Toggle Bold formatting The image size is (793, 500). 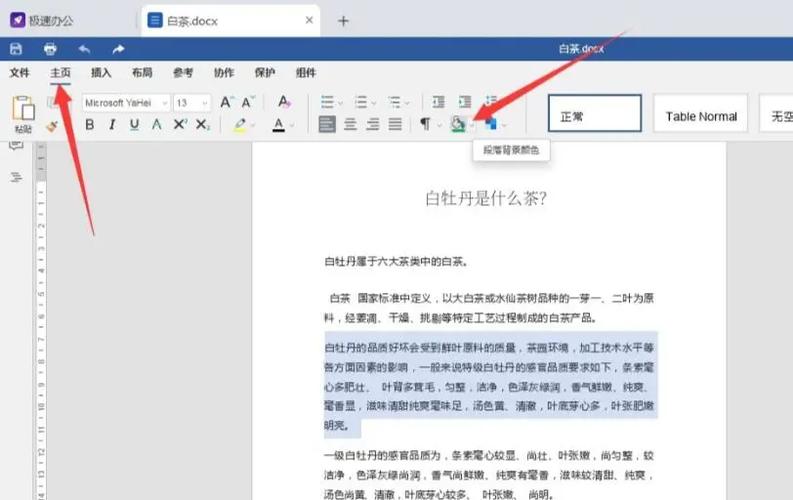point(90,124)
